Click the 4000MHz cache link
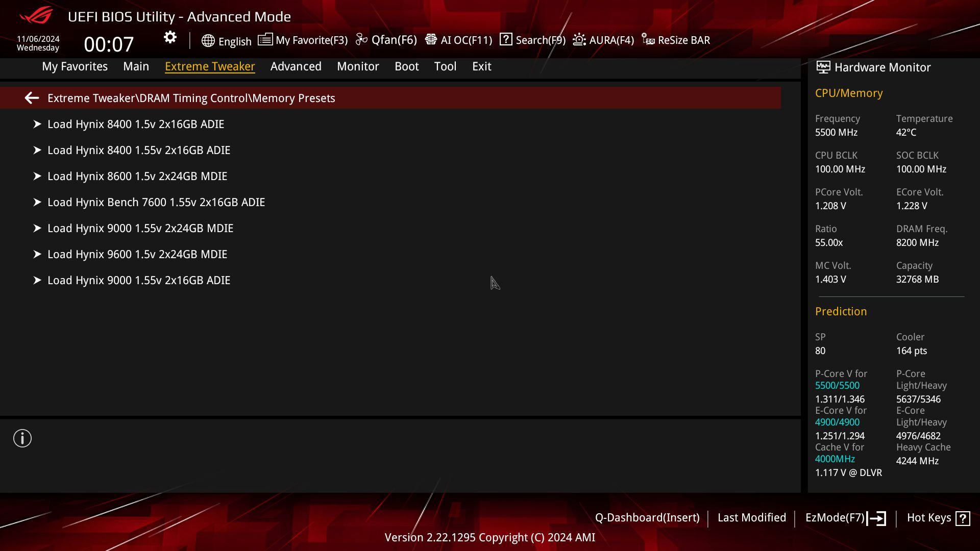The image size is (980, 551). 835,459
